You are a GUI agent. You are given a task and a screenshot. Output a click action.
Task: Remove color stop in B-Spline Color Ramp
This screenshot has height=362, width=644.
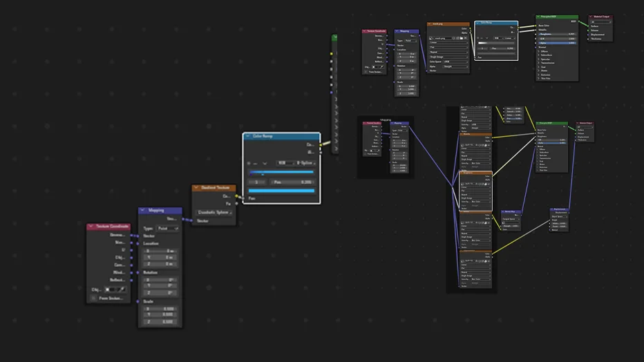[255, 163]
